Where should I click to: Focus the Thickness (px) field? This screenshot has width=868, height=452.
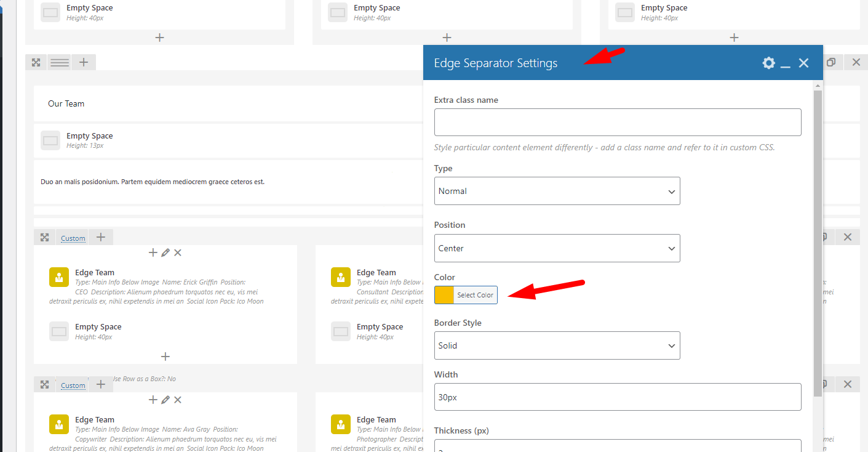618,446
